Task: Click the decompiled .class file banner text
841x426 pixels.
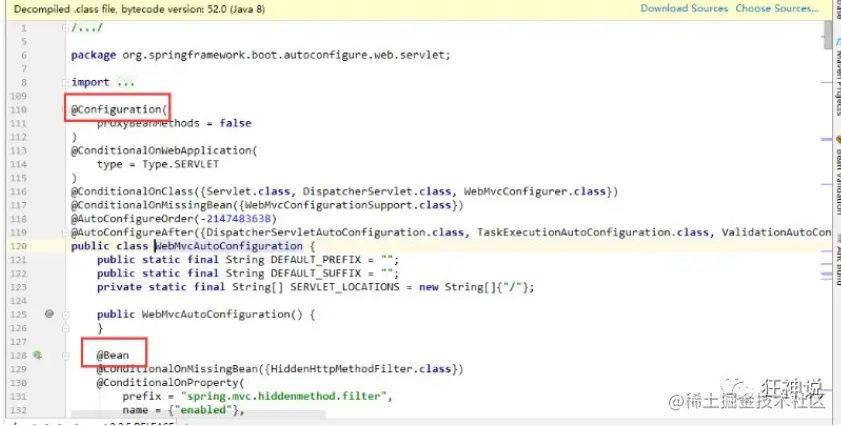Action: (x=139, y=9)
